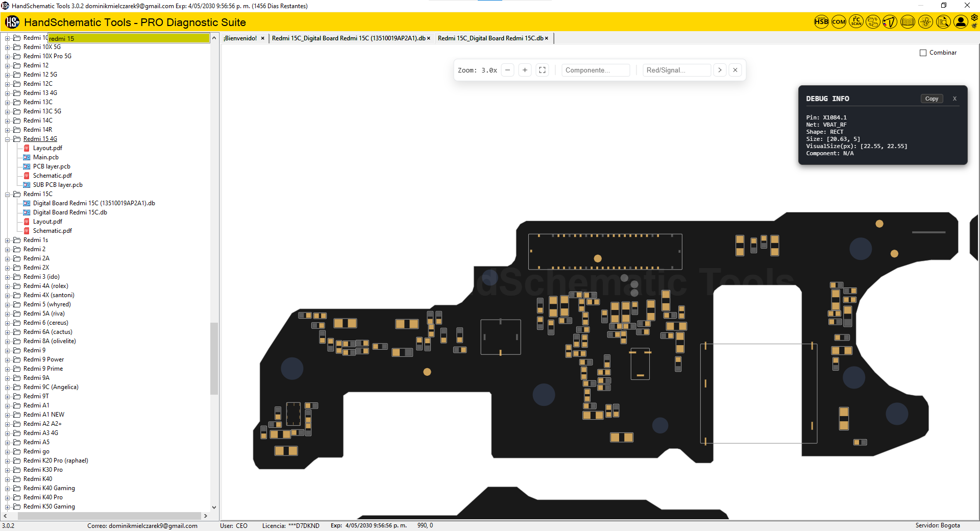Zoom out with the minus button

tap(507, 70)
